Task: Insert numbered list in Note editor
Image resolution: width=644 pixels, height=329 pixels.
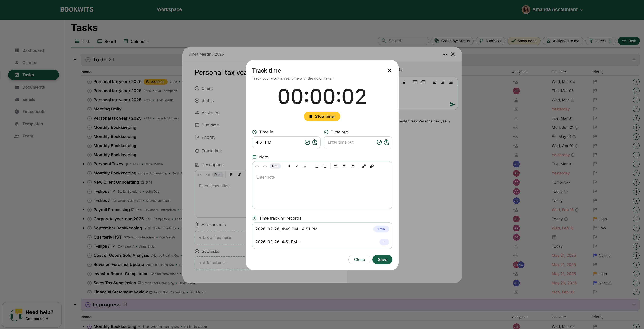Action: (x=324, y=166)
